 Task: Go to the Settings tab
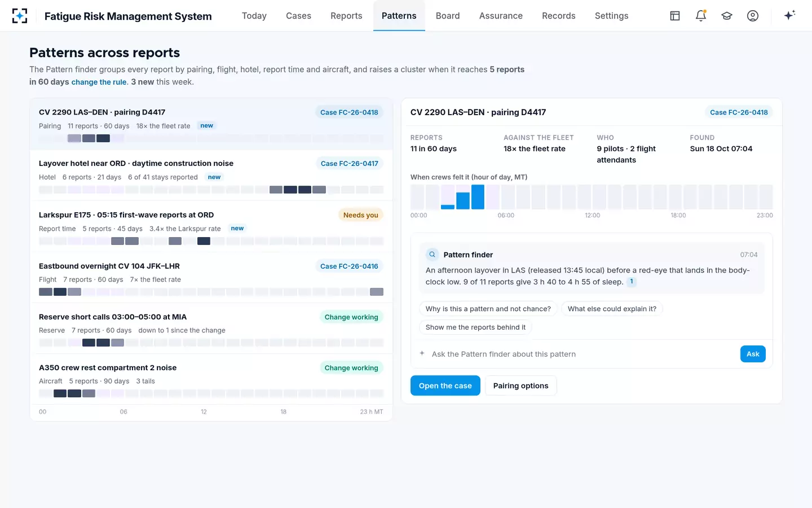(611, 16)
